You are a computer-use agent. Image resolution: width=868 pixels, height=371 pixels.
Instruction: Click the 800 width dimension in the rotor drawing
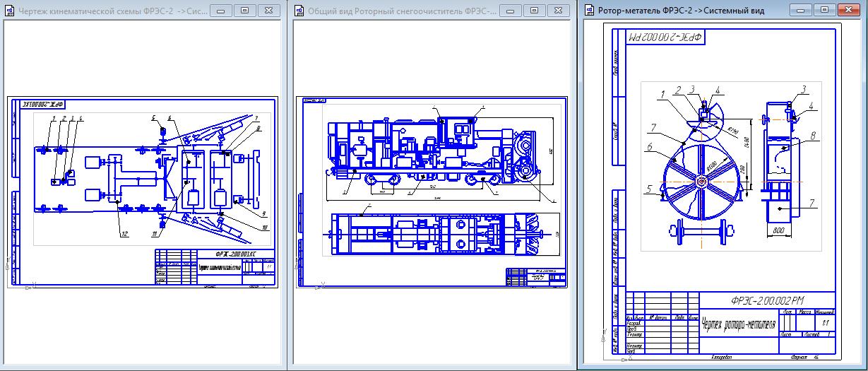pos(778,230)
